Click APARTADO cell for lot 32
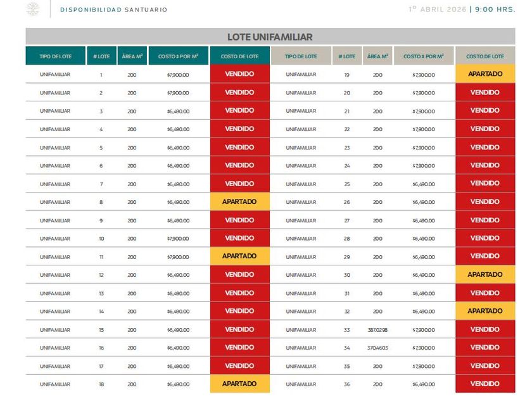Viewport: 532px width, 399px height. (x=485, y=311)
